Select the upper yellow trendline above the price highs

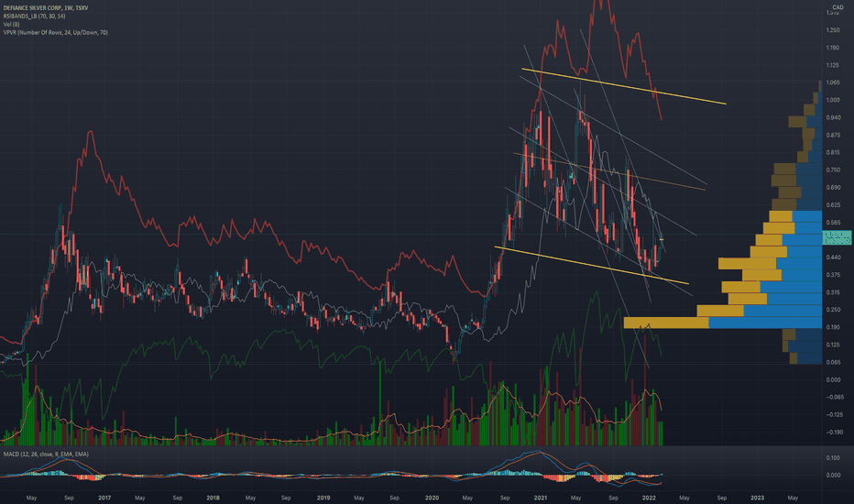click(x=624, y=86)
